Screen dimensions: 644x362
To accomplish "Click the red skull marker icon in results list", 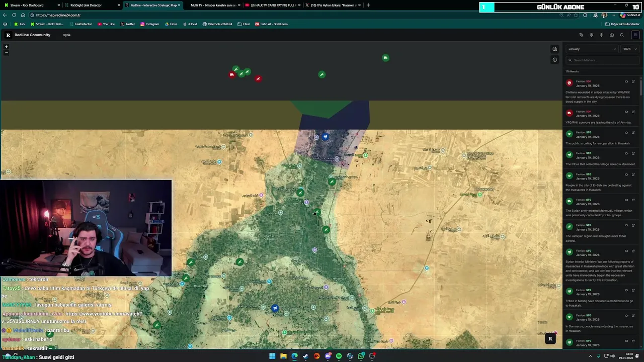I will click(x=570, y=83).
